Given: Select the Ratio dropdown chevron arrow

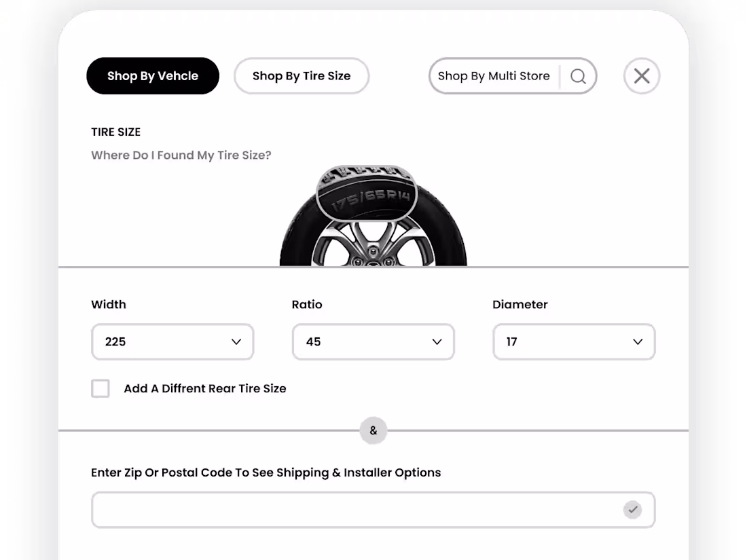Looking at the screenshot, I should (x=437, y=341).
